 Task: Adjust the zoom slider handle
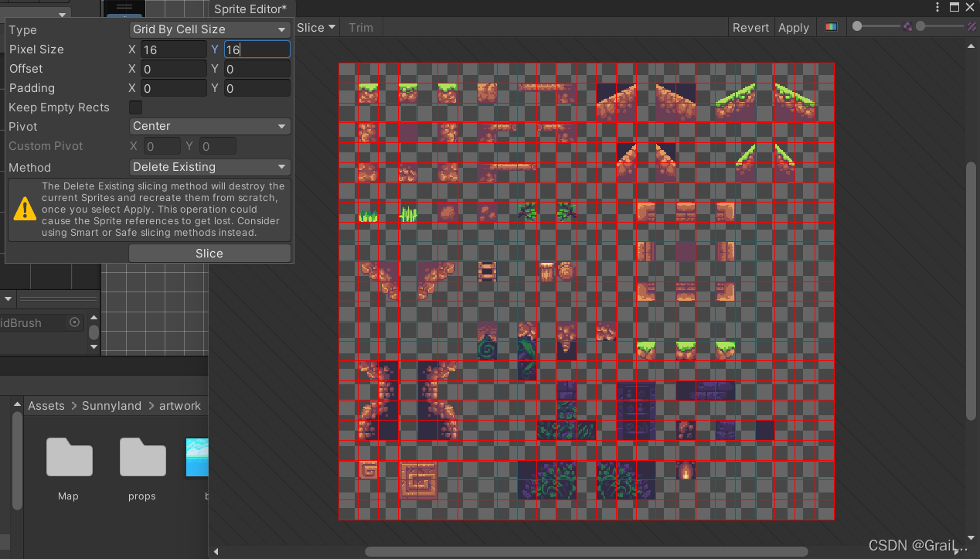pos(857,26)
